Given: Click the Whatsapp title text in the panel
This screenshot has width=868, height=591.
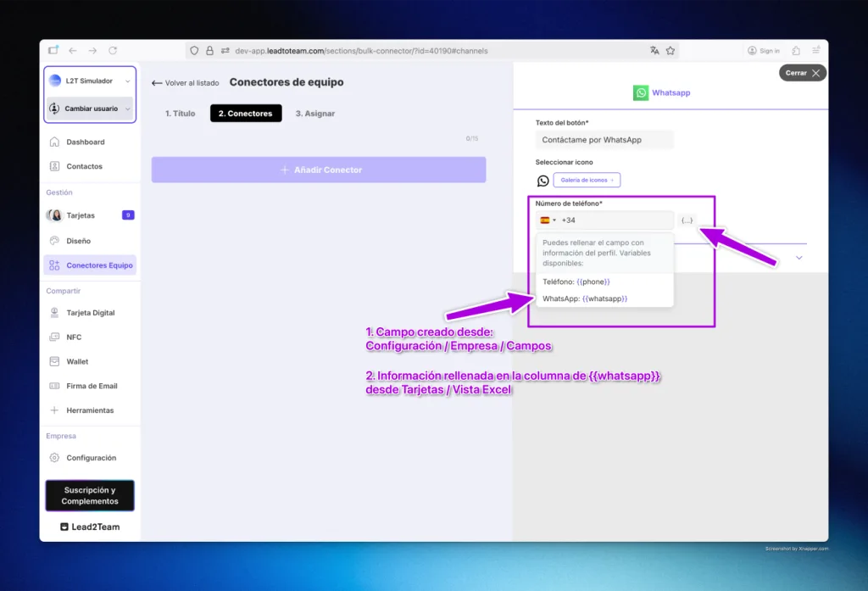Looking at the screenshot, I should pos(671,92).
